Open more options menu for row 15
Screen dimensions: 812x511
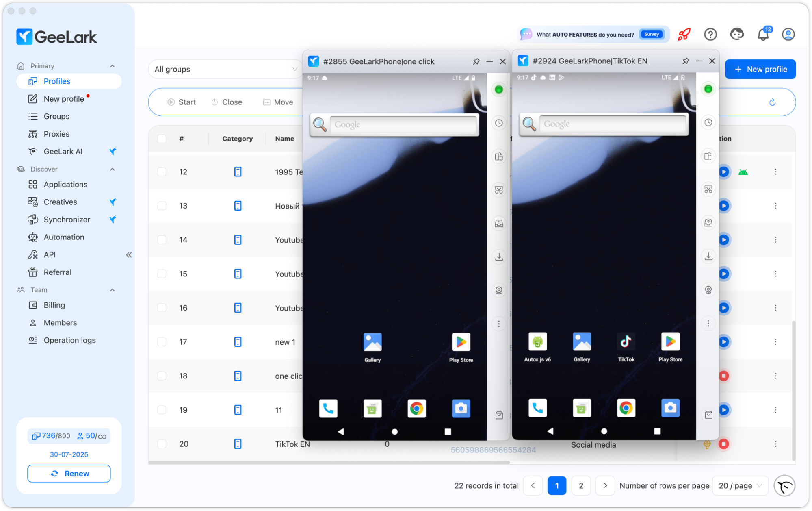click(x=775, y=274)
